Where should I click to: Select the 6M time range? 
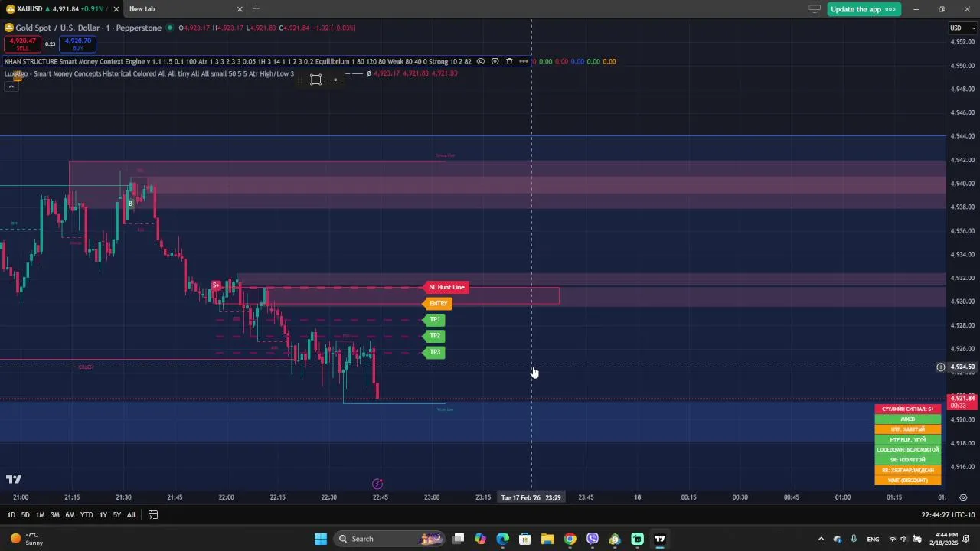(x=70, y=515)
